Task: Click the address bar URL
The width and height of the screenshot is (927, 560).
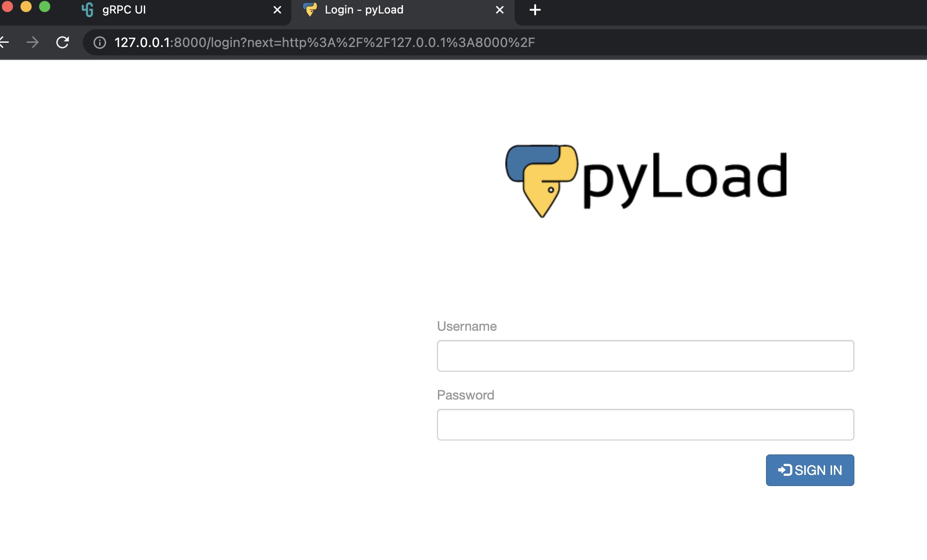Action: [324, 42]
